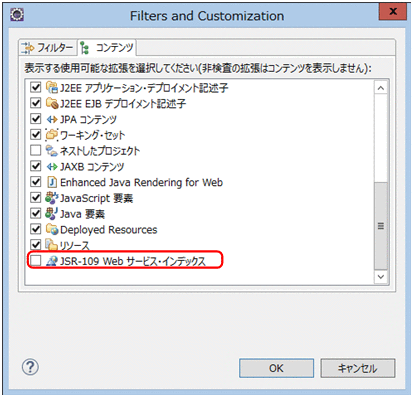This screenshot has height=399, width=415.
Task: Enable the ネストしたプロジェクト checkbox
Action: coord(35,150)
